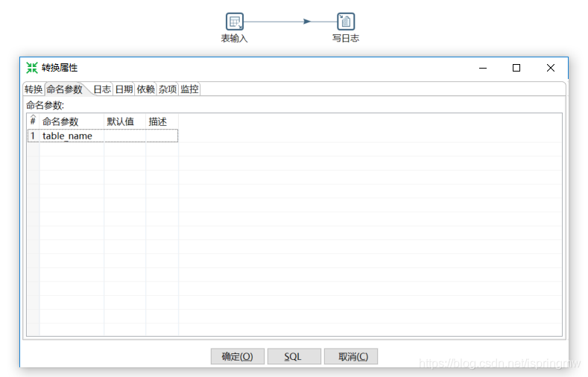This screenshot has height=377, width=588.
Task: Click the # column header
Action: (33, 121)
